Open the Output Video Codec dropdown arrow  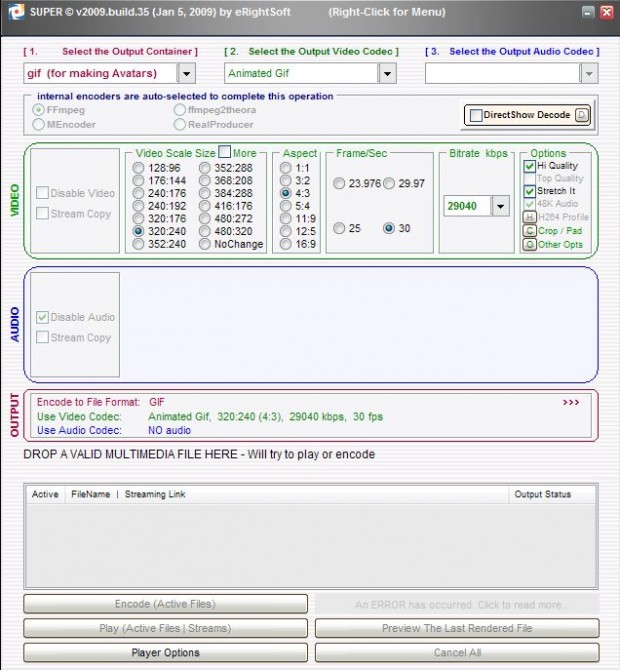[387, 73]
